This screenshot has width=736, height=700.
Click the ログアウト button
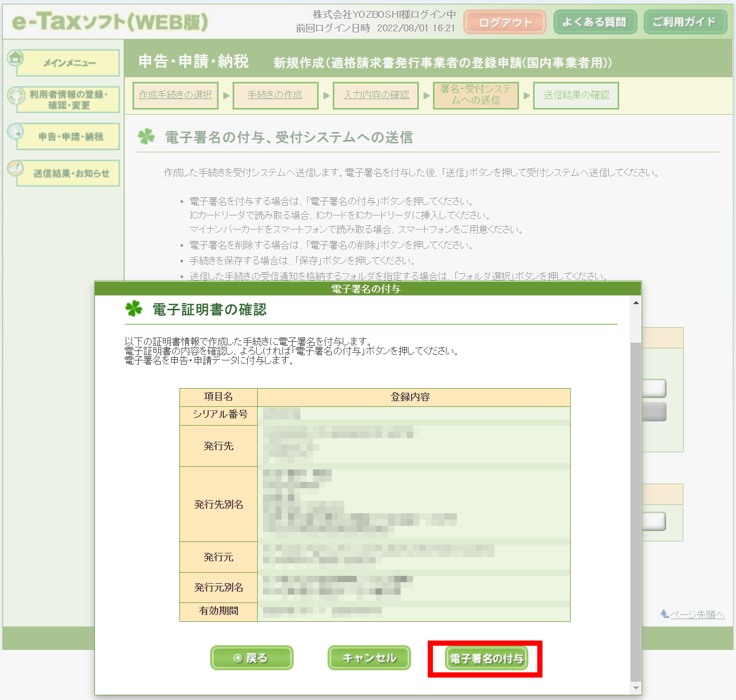pos(504,22)
